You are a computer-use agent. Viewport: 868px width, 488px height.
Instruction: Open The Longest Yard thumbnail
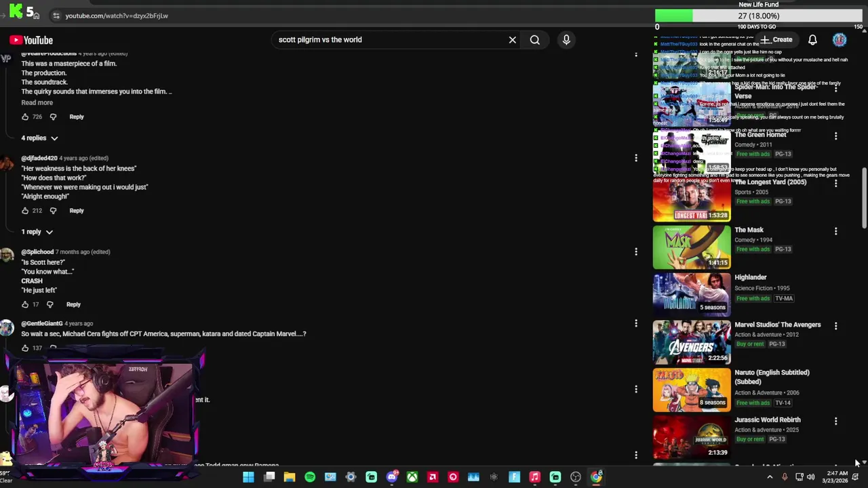tap(692, 201)
